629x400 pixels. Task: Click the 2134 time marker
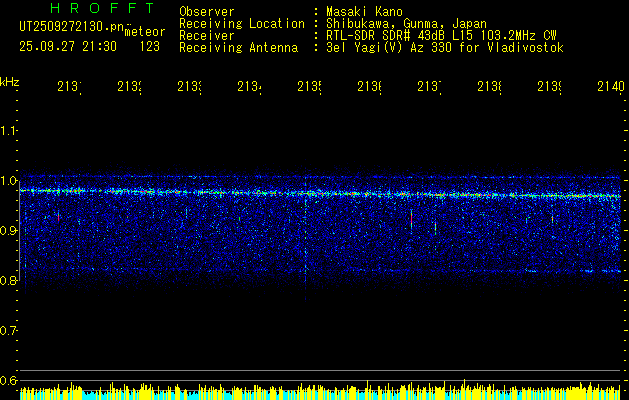coord(249,87)
